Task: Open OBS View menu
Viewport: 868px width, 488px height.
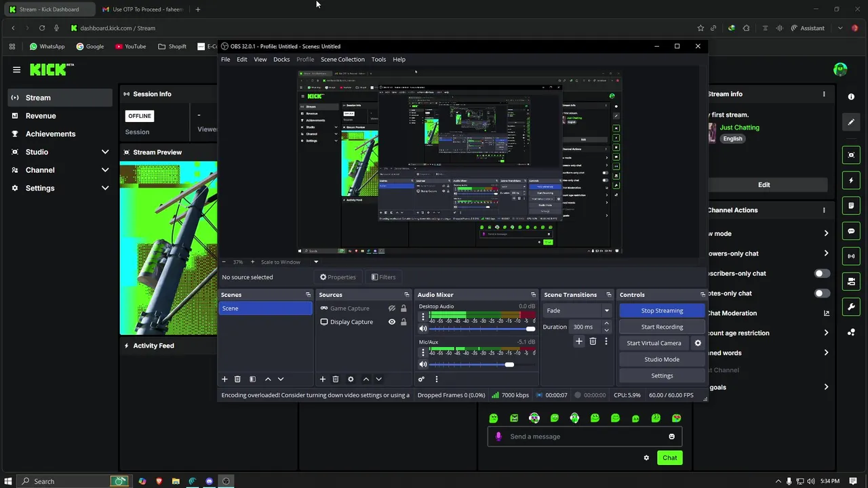Action: pyautogui.click(x=260, y=60)
